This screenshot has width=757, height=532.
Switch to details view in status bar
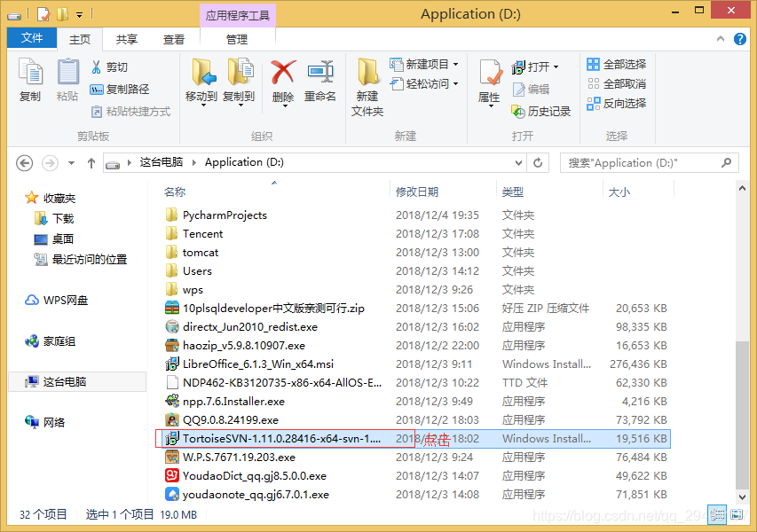717,514
